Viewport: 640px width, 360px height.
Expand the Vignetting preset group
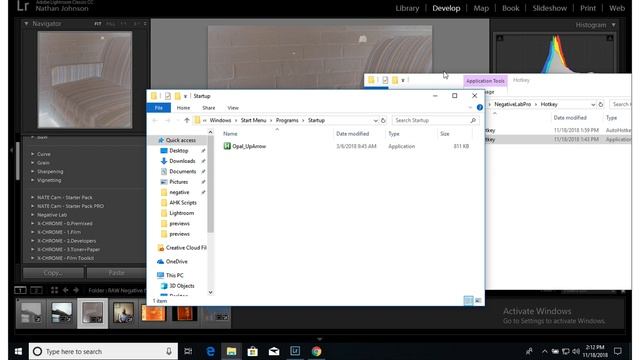tap(33, 180)
